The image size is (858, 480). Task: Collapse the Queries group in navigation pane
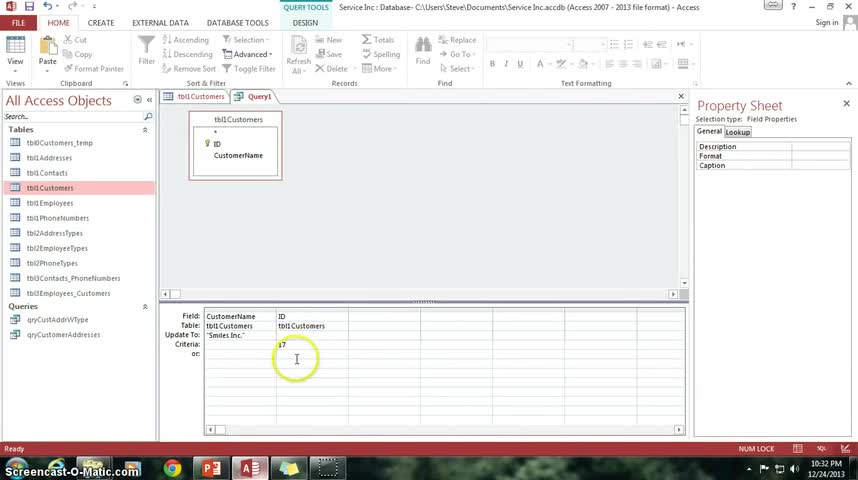click(145, 306)
